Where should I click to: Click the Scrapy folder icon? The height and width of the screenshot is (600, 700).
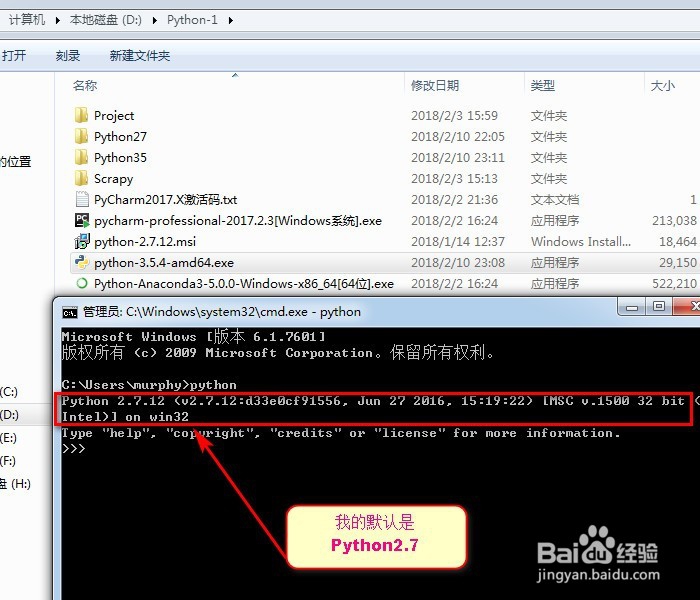coord(81,178)
